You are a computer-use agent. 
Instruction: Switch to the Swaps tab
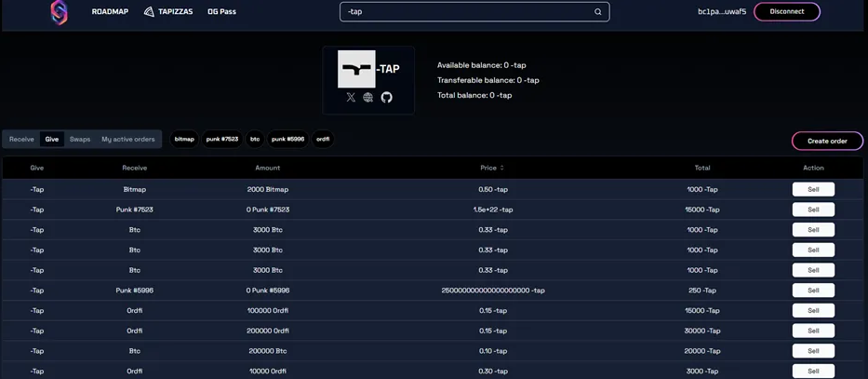click(x=80, y=140)
